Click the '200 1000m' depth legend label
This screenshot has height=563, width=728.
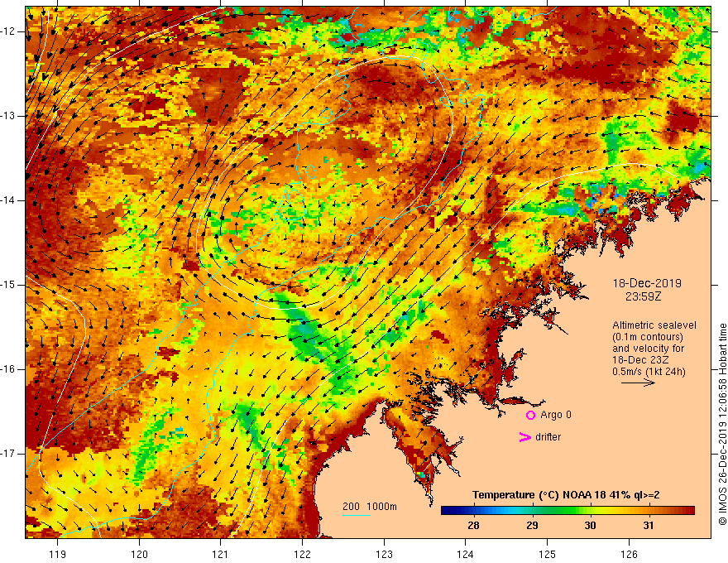pos(370,507)
